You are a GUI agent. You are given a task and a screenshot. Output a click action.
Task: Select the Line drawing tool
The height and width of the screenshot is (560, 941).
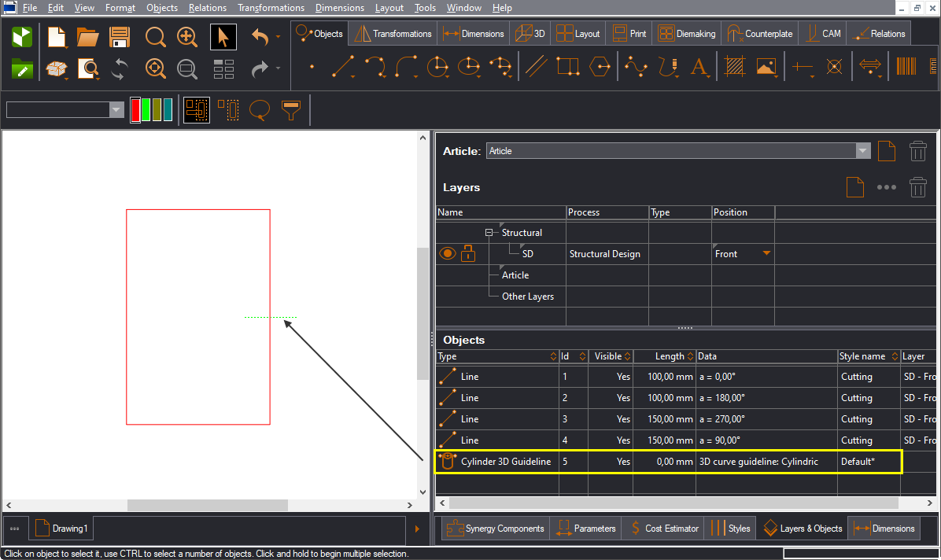[x=342, y=67]
